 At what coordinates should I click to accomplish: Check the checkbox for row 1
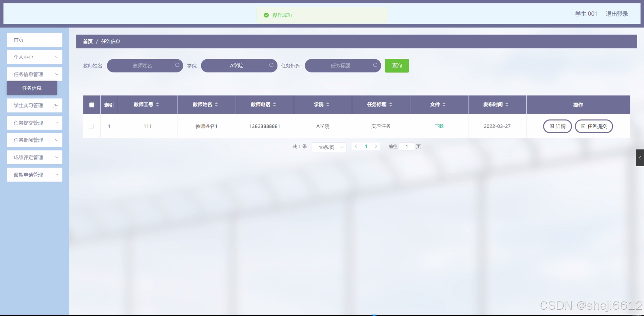pyautogui.click(x=91, y=126)
